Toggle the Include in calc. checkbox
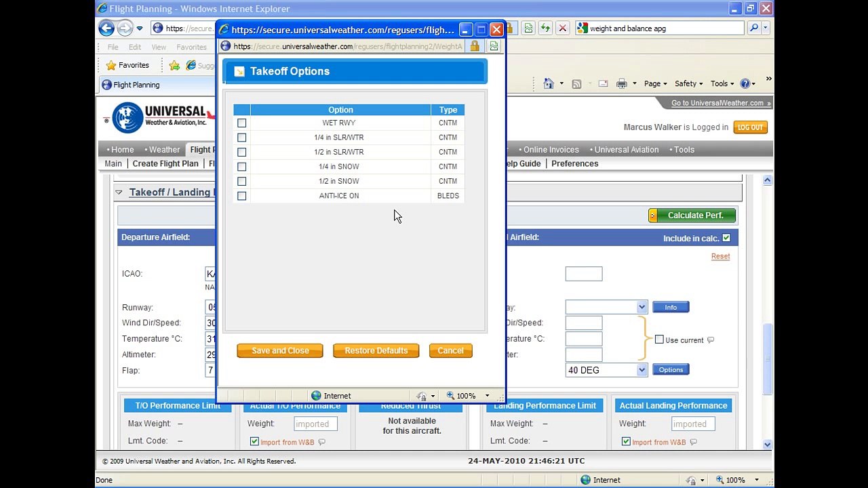The width and height of the screenshot is (868, 488). coord(726,238)
